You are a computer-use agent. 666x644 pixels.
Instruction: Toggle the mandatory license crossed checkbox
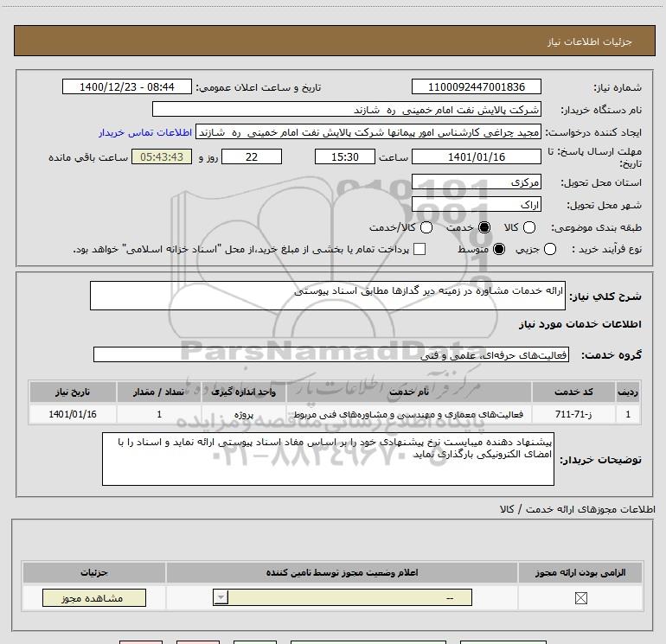580,598
